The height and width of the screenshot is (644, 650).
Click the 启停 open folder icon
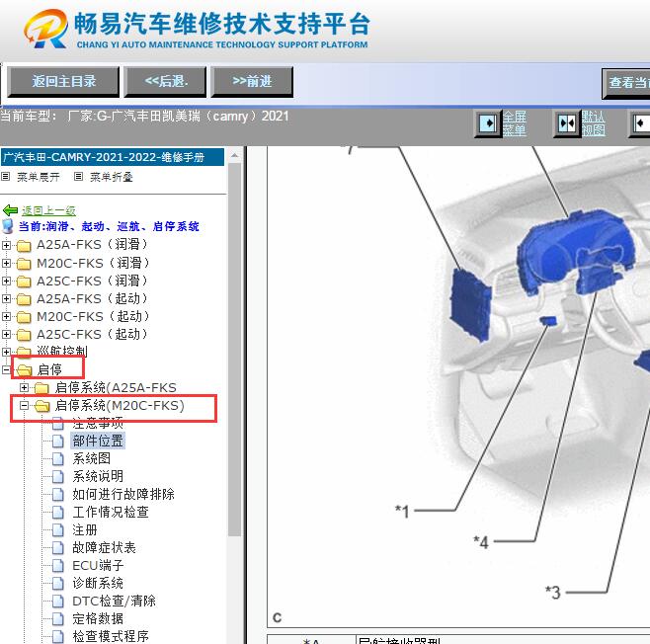[x=24, y=370]
